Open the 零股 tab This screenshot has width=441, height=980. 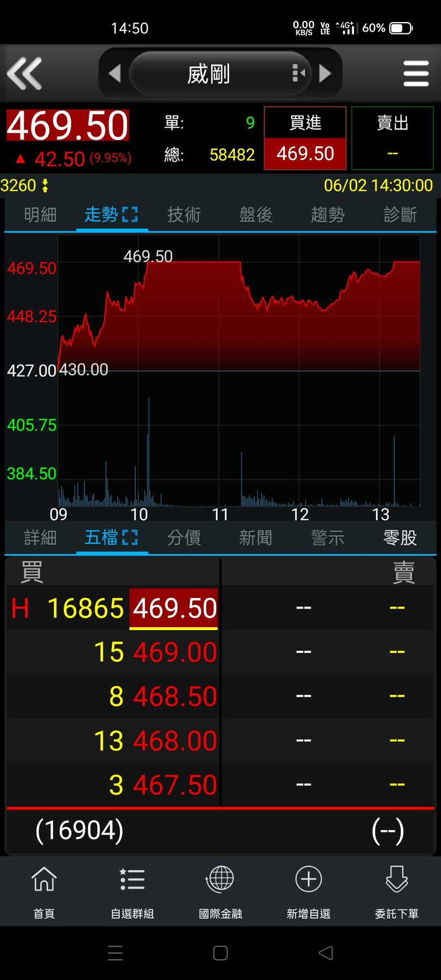pos(400,538)
